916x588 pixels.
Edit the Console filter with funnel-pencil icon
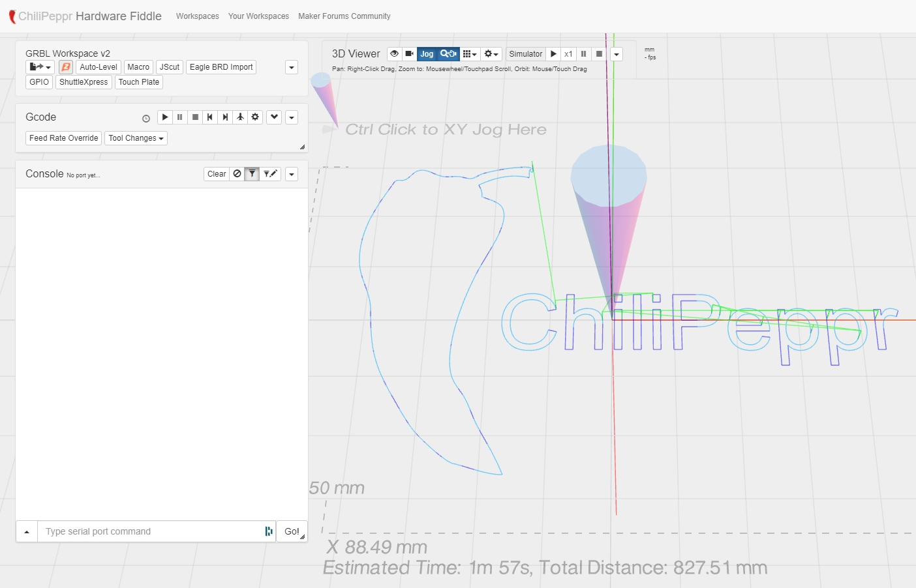(x=270, y=174)
